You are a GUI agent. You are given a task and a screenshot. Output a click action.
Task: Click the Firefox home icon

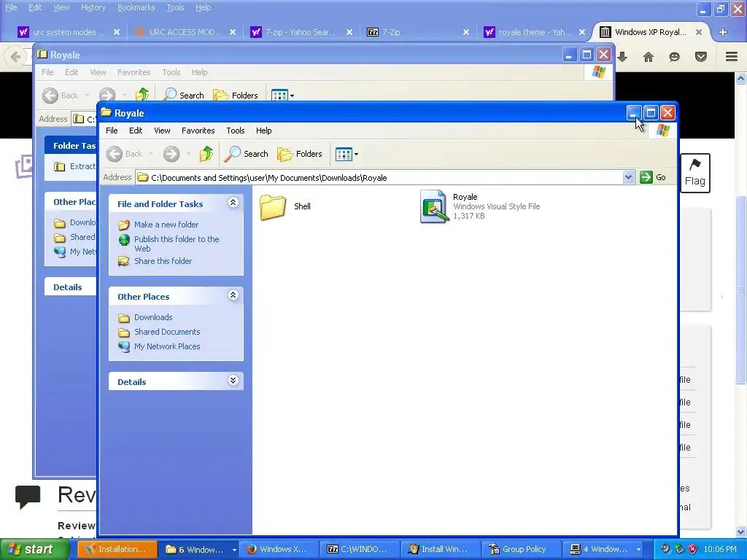648,57
